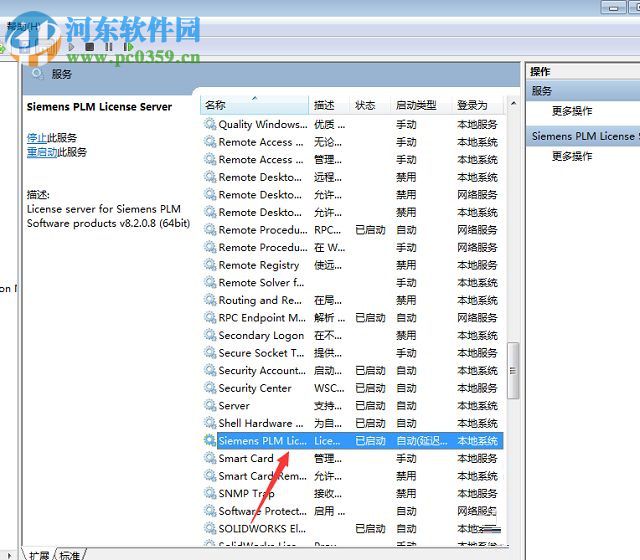Click the Secondary Logon gear icon
640x560 pixels.
click(210, 335)
